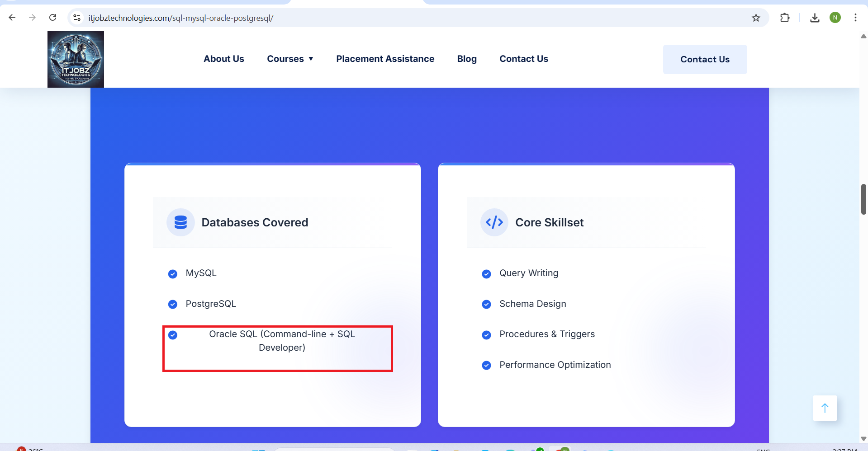Click the checkmark beside Performance Optimization
This screenshot has width=868, height=451.
tap(486, 365)
